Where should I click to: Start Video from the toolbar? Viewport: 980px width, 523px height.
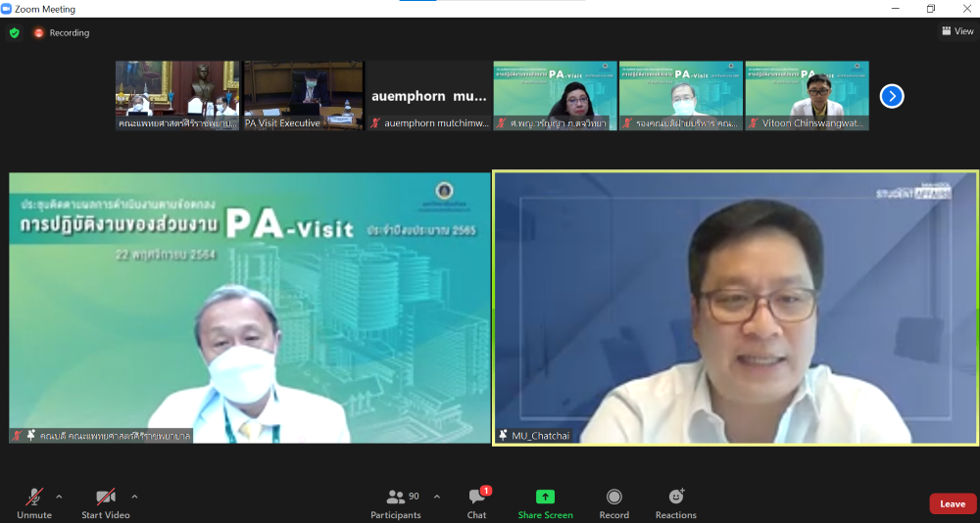106,503
